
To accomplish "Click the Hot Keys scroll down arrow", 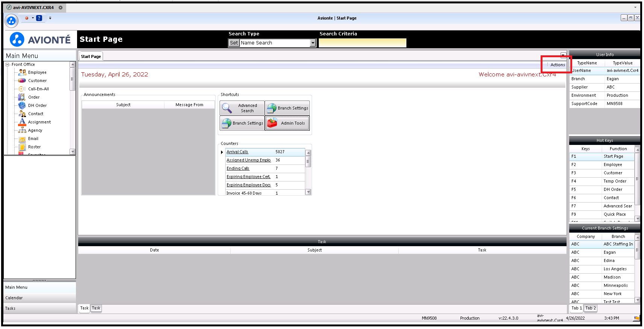I will pos(637,218).
